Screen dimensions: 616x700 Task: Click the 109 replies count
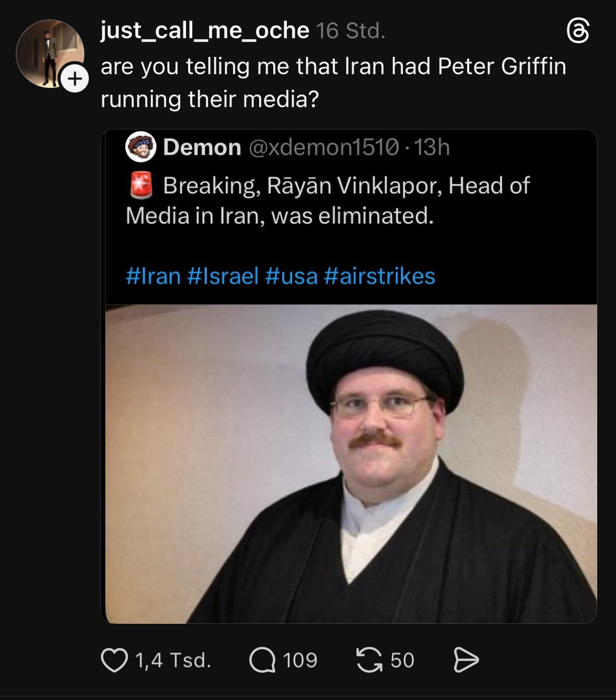point(300,660)
